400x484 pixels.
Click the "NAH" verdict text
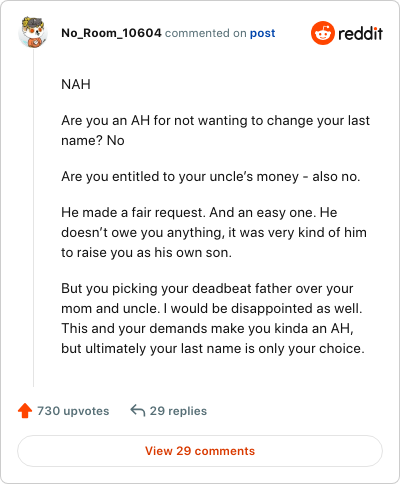76,84
